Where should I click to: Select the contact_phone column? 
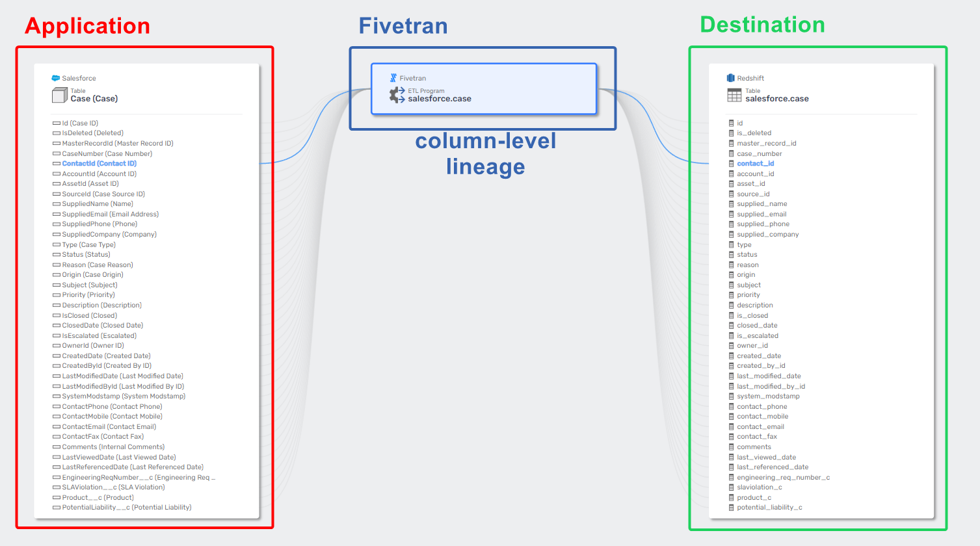click(762, 407)
